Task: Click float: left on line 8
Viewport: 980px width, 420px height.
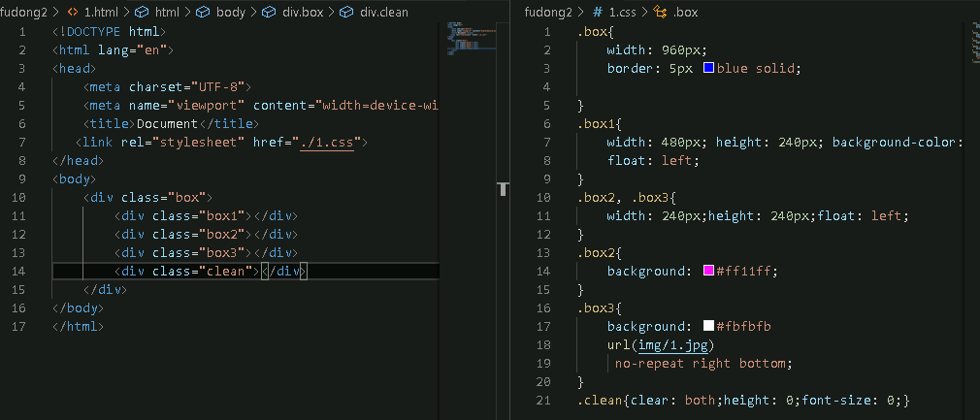Action: coord(653,161)
